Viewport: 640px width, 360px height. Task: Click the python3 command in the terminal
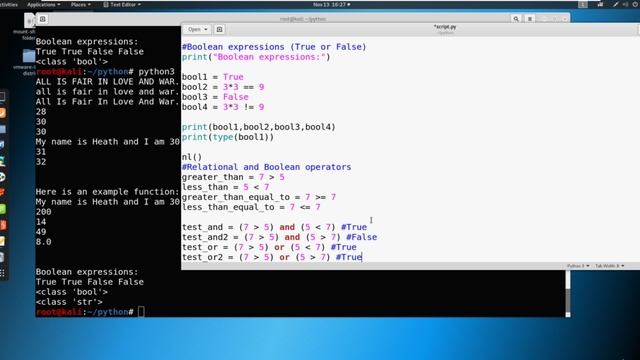click(x=156, y=71)
